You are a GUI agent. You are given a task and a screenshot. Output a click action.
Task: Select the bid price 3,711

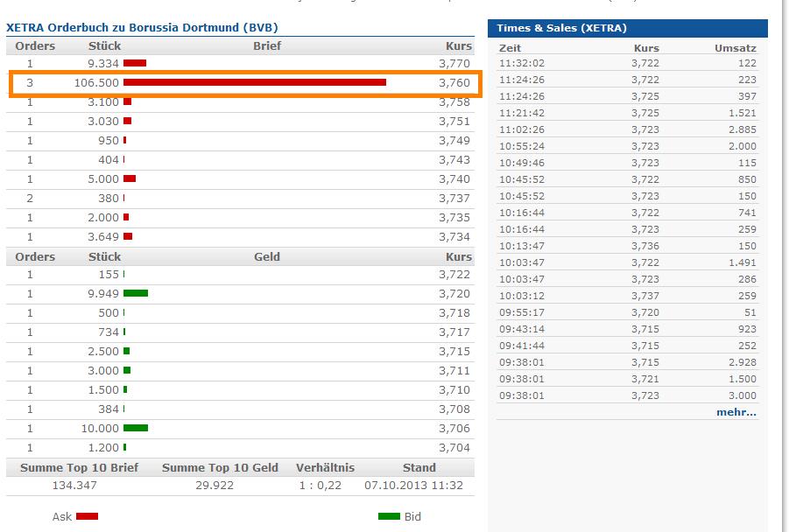pos(454,371)
